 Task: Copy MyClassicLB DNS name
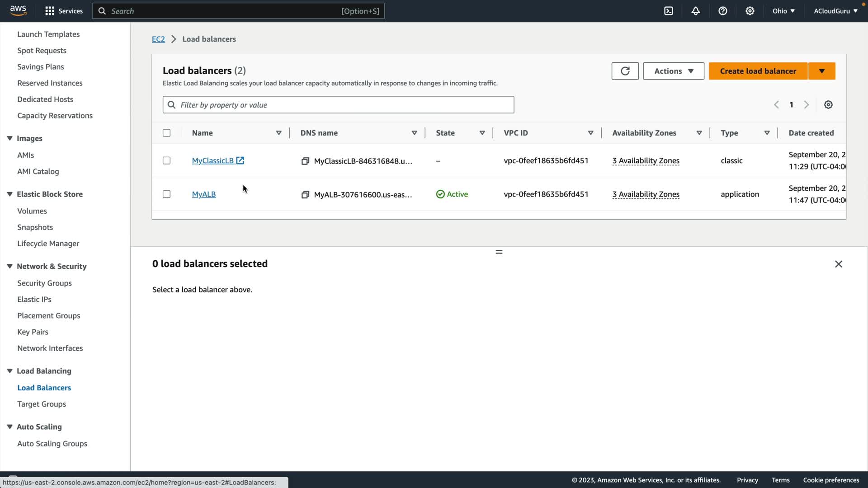pos(305,161)
